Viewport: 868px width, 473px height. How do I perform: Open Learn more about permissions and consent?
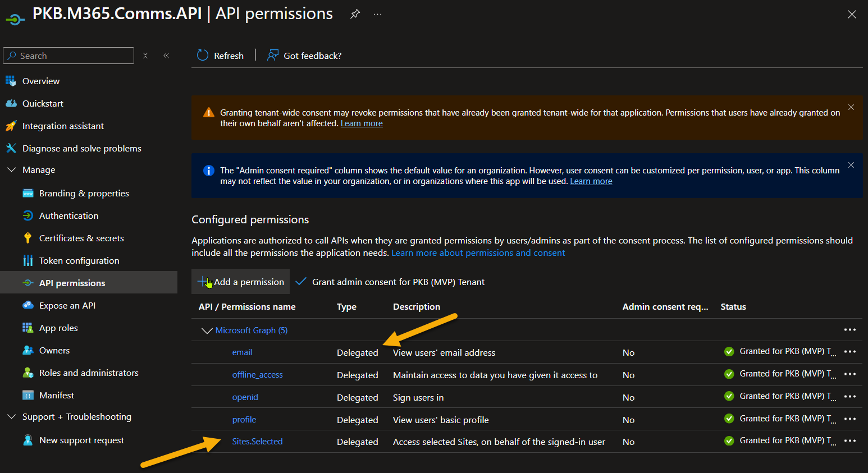click(x=478, y=252)
